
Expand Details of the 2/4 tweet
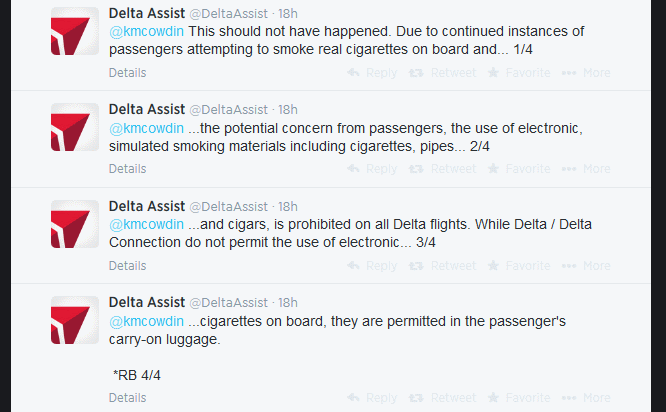tap(127, 169)
